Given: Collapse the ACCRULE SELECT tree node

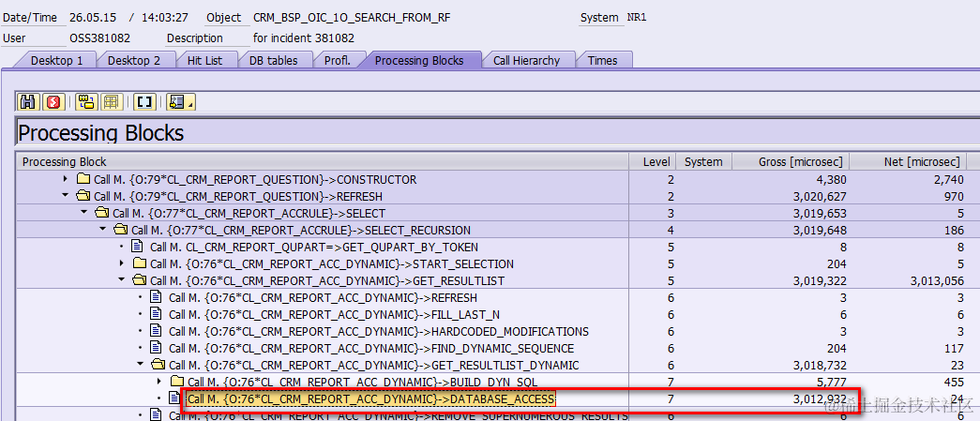Looking at the screenshot, I should point(85,214).
